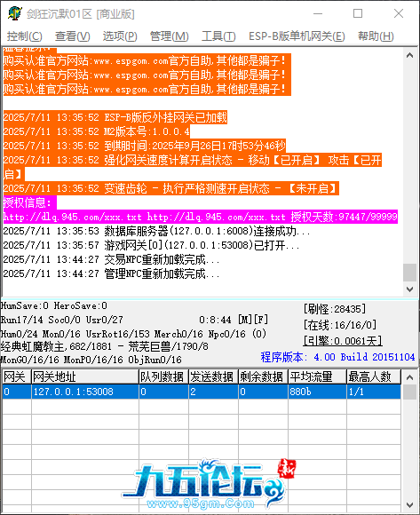Click the 最高人数 column header
Screen dimensions: 420x515
point(374,376)
